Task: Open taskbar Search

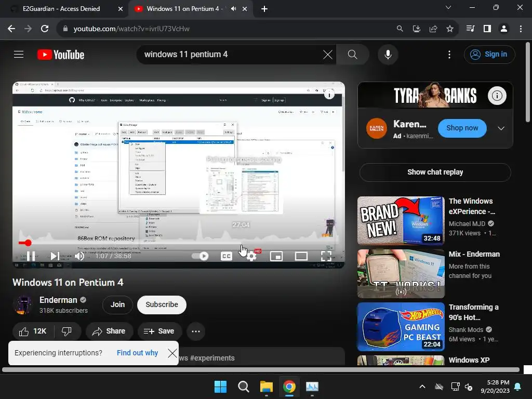Action: [x=243, y=387]
